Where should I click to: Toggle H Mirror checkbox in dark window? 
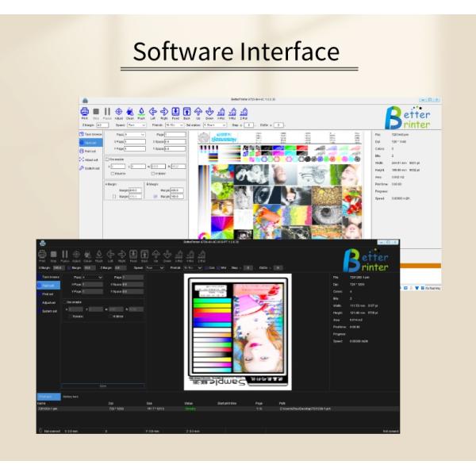click(109, 316)
